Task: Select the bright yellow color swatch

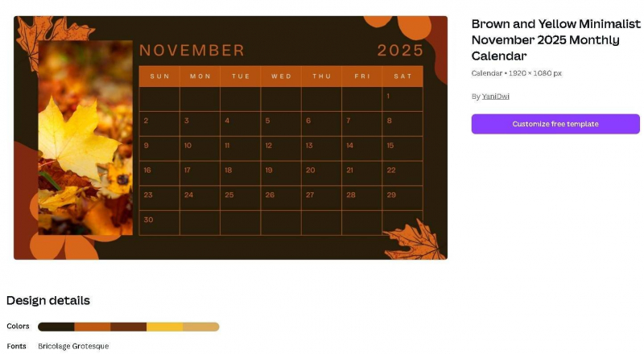Action: (165, 327)
